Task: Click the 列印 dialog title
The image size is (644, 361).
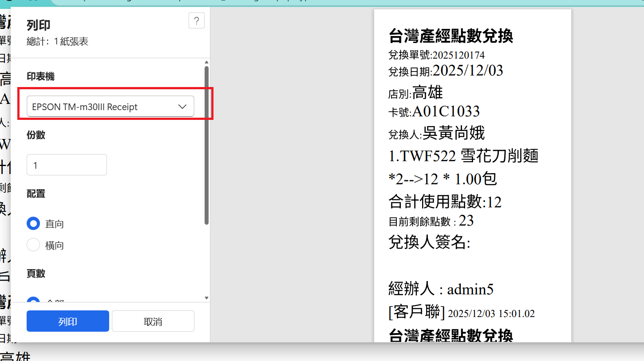Action: (x=39, y=25)
